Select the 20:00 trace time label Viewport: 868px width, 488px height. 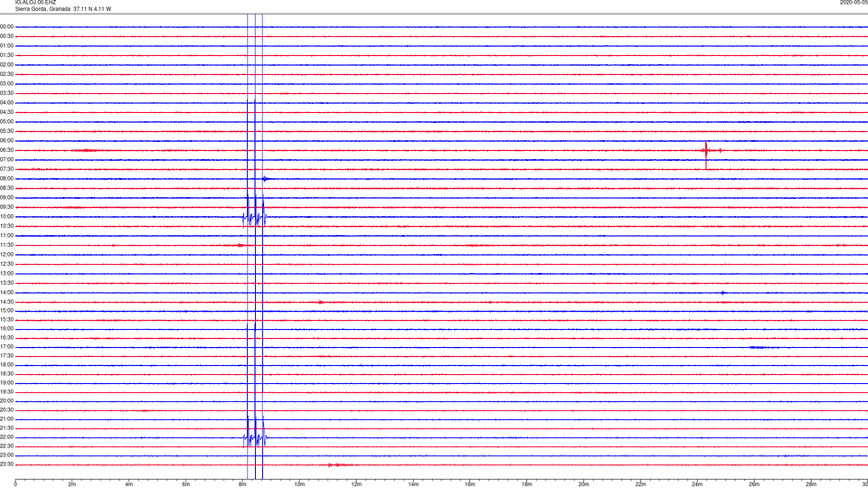pos(6,401)
